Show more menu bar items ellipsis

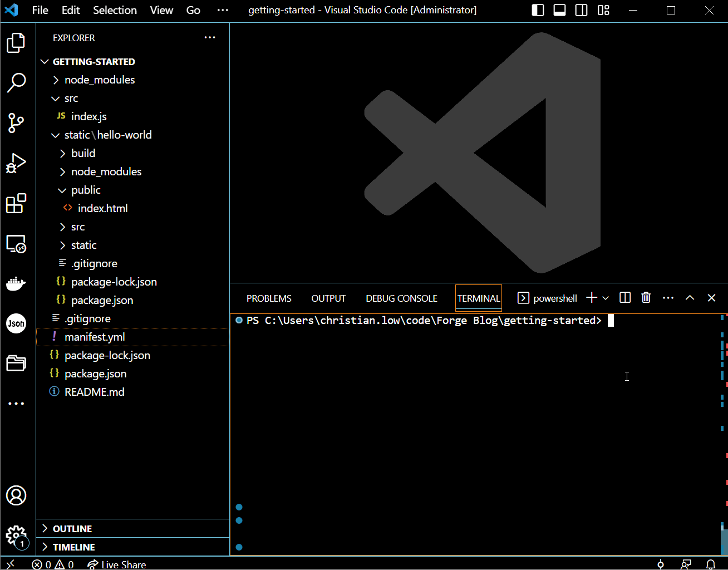pyautogui.click(x=223, y=10)
